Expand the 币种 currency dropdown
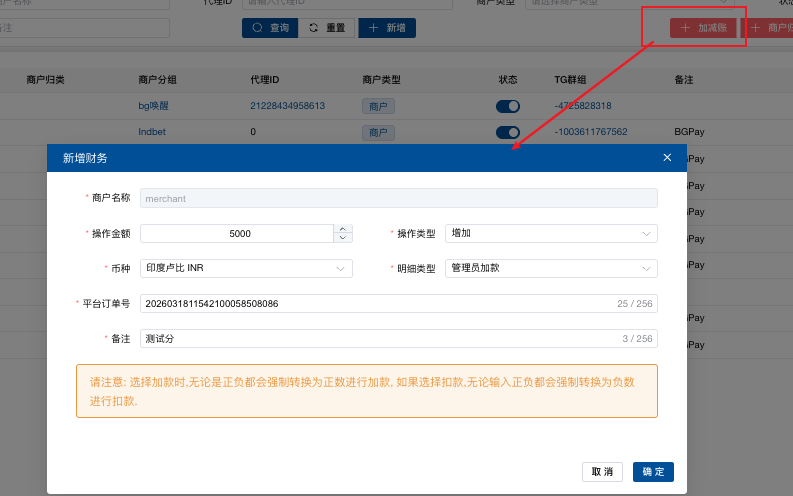Image resolution: width=793 pixels, height=496 pixels. (246, 268)
